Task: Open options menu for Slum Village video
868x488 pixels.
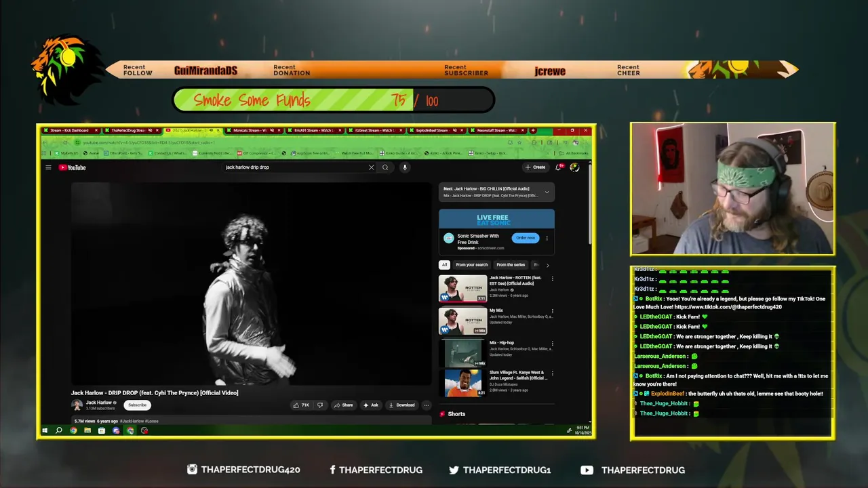Action: tap(552, 373)
